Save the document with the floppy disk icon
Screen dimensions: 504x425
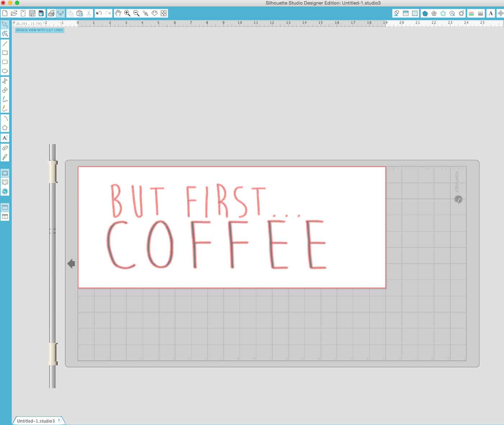click(32, 13)
